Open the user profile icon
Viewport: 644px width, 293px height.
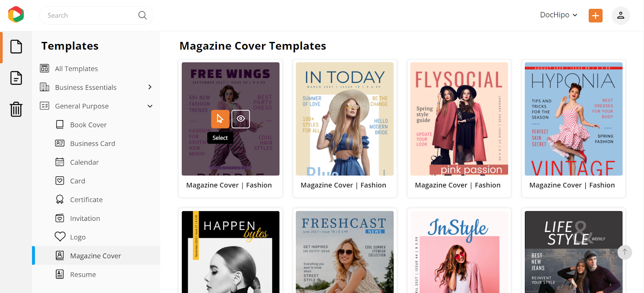621,15
